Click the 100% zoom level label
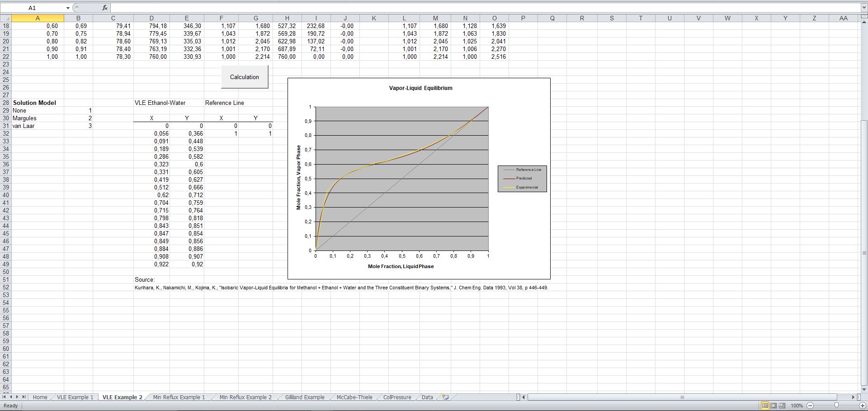 click(x=797, y=406)
